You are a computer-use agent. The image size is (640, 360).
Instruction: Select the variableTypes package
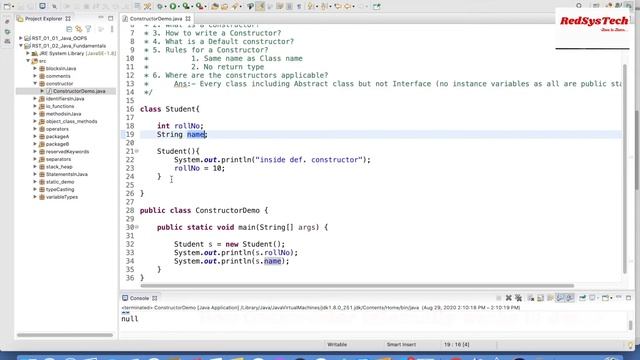coord(62,197)
